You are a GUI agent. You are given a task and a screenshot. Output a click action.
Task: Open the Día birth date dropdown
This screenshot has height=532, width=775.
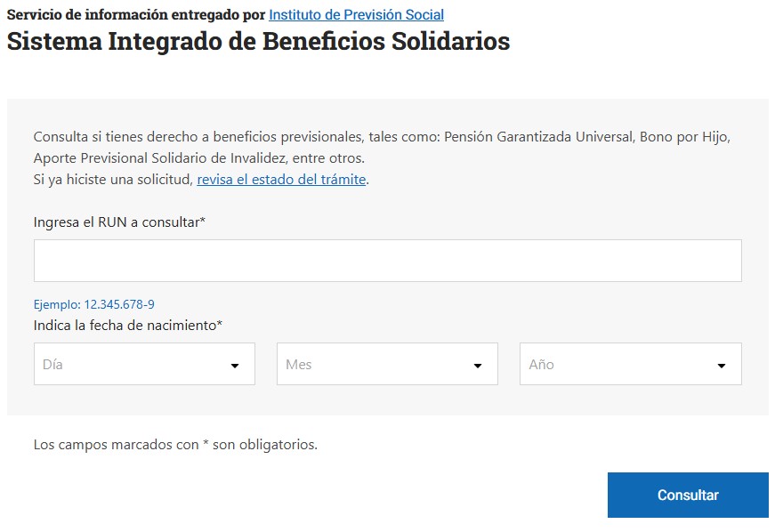pyautogui.click(x=144, y=365)
